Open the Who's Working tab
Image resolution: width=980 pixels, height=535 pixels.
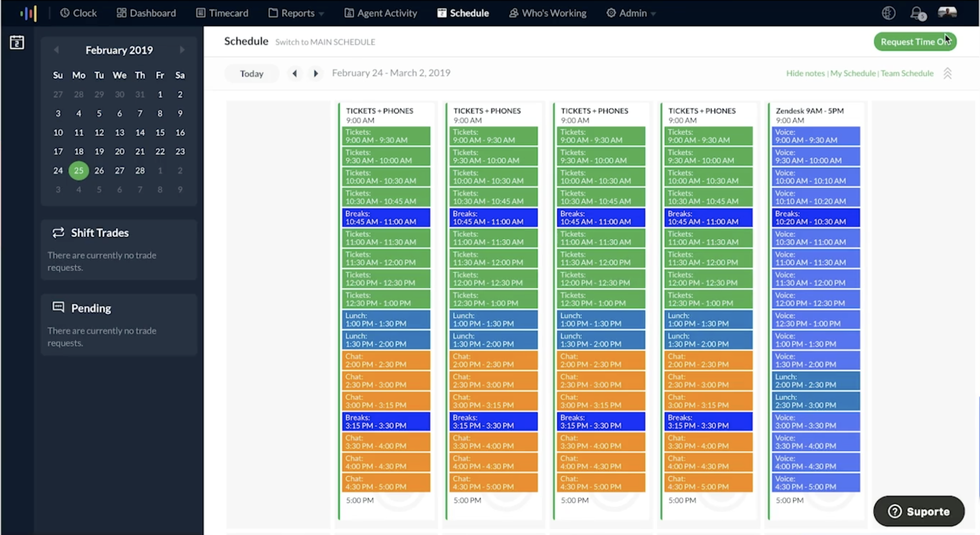[548, 13]
